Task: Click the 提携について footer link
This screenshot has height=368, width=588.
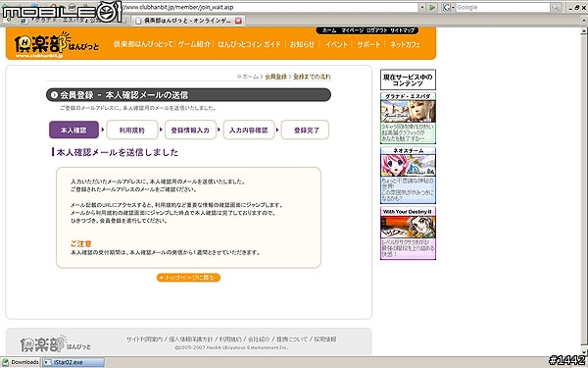Action: pyautogui.click(x=291, y=340)
